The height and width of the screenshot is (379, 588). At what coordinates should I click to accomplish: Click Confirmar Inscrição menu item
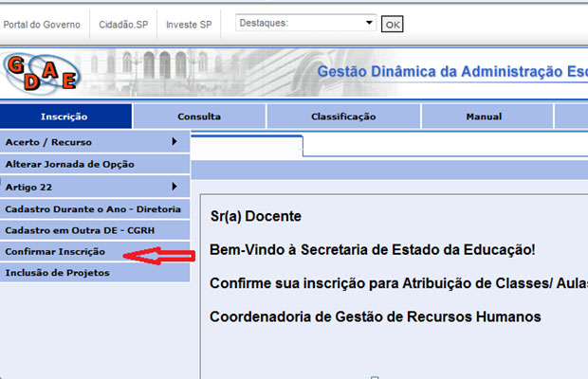pyautogui.click(x=62, y=252)
